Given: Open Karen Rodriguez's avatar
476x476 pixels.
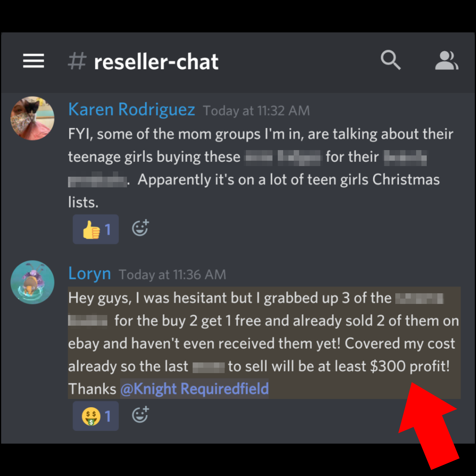Looking at the screenshot, I should pos(33,118).
